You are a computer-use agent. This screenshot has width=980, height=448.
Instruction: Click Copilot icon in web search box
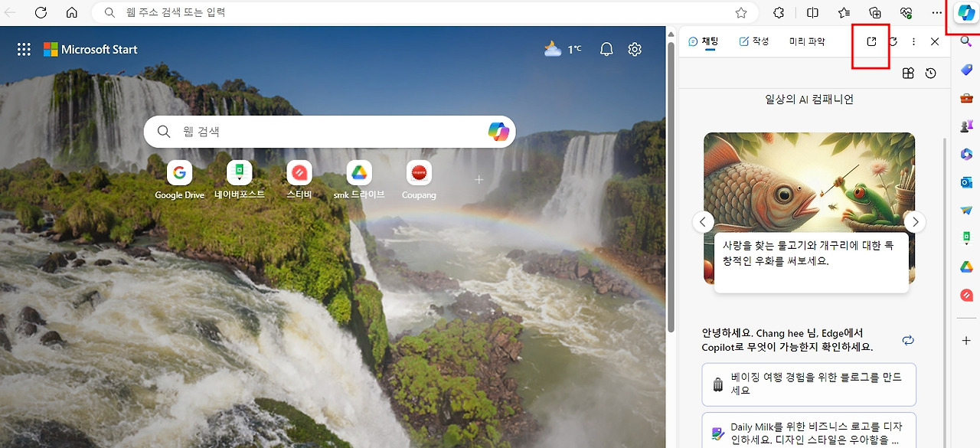click(498, 132)
